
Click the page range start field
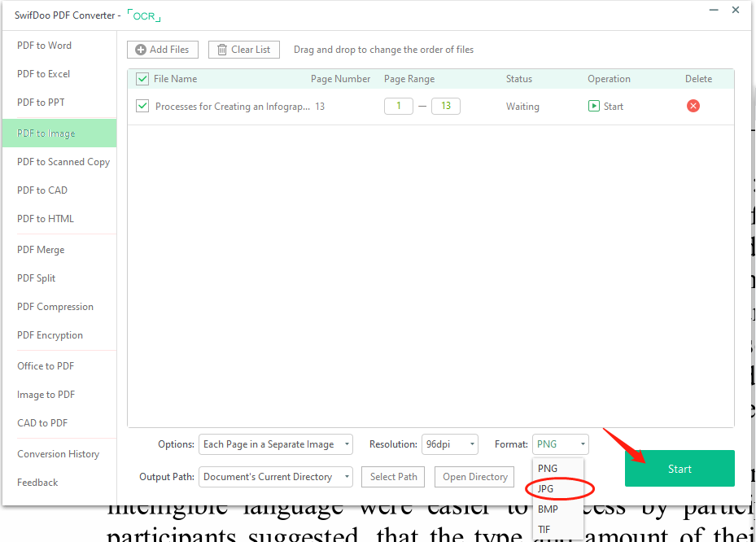[x=399, y=106]
